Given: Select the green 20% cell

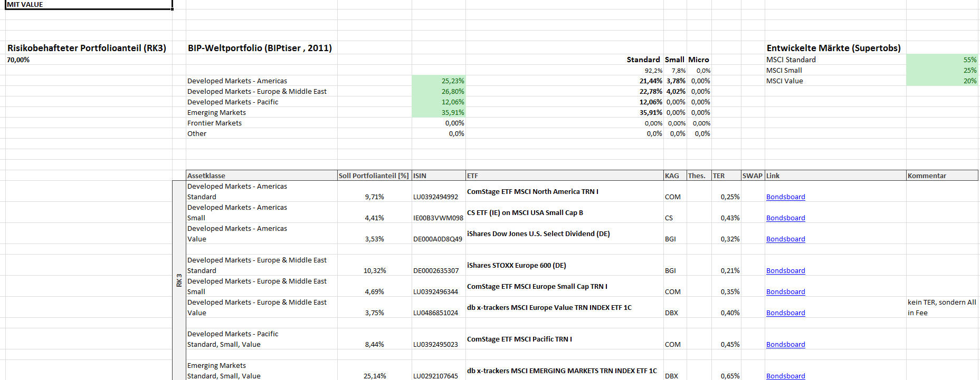Looking at the screenshot, I should pyautogui.click(x=942, y=81).
